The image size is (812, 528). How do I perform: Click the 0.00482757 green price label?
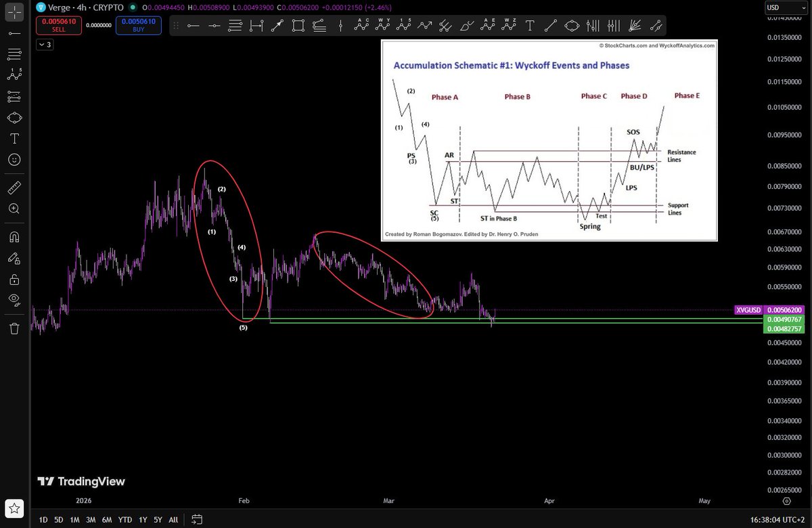[785, 328]
